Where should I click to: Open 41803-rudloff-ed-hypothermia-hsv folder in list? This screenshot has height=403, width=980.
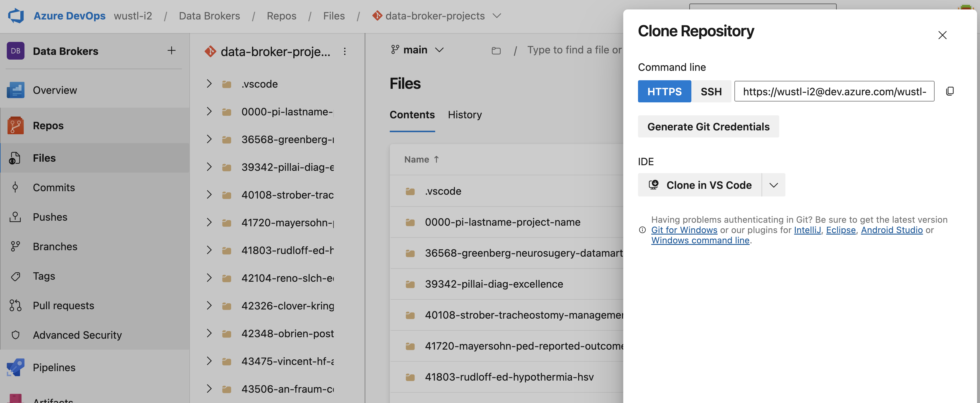coord(509,377)
